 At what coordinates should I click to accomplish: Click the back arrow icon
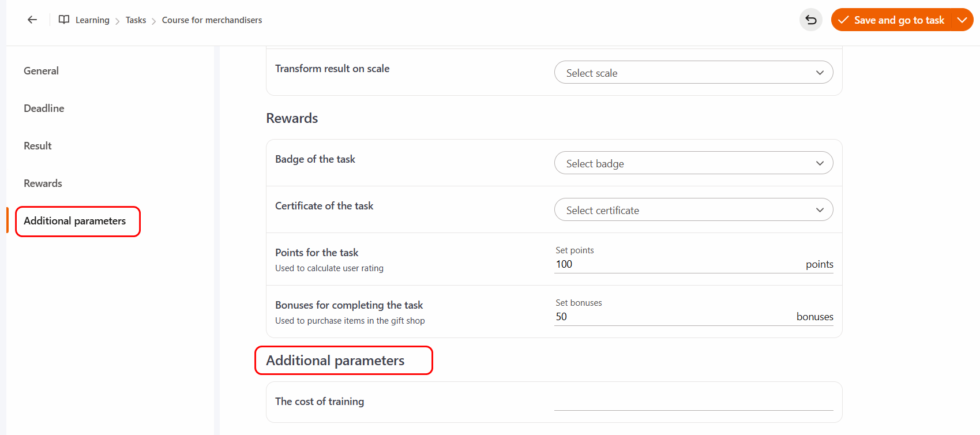coord(32,20)
